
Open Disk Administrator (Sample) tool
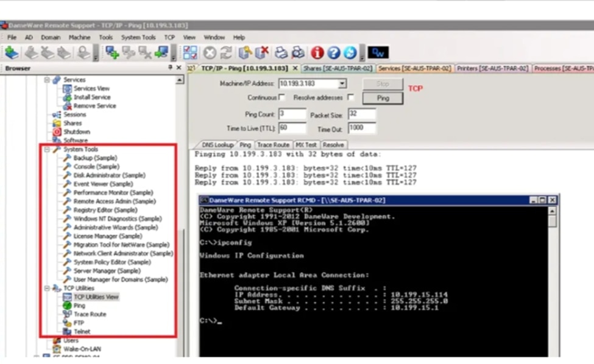click(x=109, y=175)
